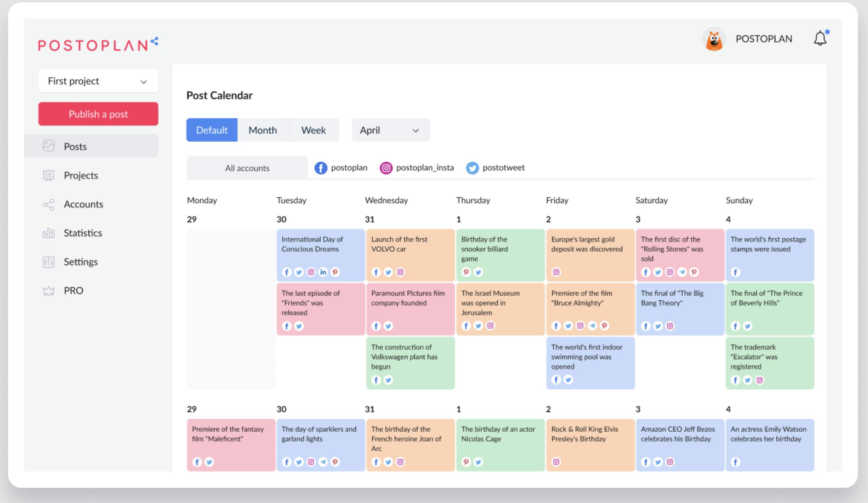Image resolution: width=868 pixels, height=503 pixels.
Task: Click the Instagram icon beside postoplan_insta
Action: tap(386, 168)
